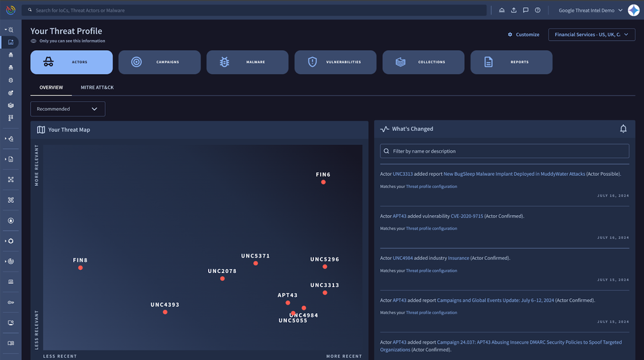The width and height of the screenshot is (644, 360).
Task: Open the Google Threat Intel Demo account dropdown
Action: tap(590, 10)
